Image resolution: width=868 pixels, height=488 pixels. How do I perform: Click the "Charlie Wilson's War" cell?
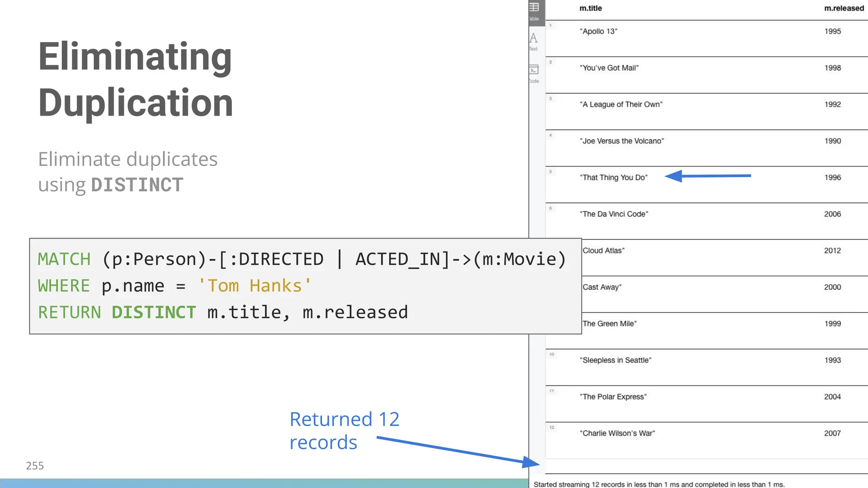tap(617, 433)
